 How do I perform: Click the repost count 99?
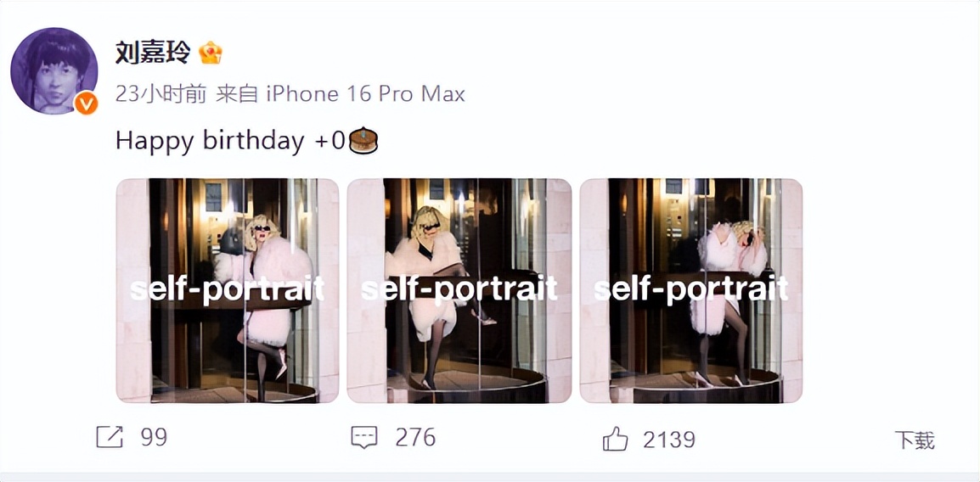point(154,438)
